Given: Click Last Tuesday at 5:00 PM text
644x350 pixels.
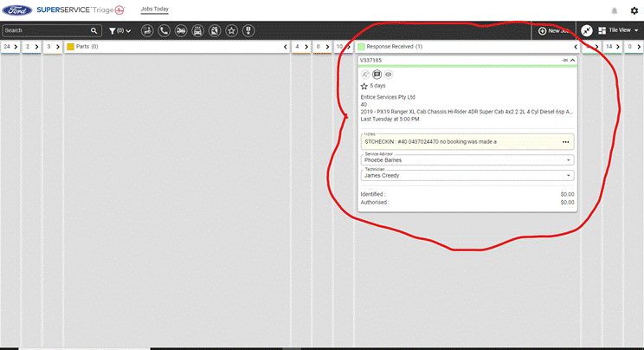Looking at the screenshot, I should 390,120.
